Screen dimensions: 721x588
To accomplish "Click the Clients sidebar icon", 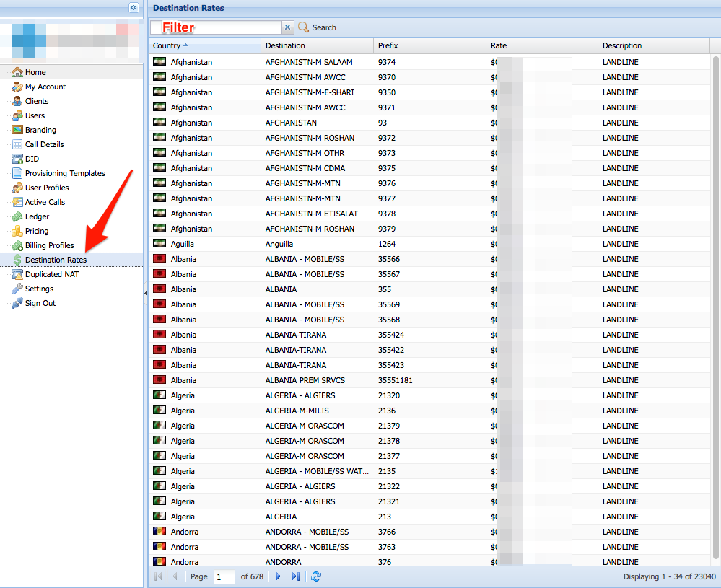I will click(17, 101).
